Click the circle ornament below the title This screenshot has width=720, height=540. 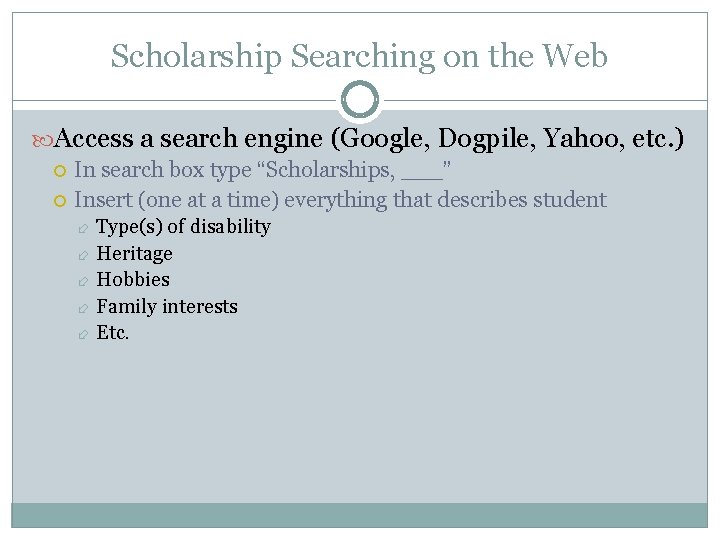coord(360,99)
